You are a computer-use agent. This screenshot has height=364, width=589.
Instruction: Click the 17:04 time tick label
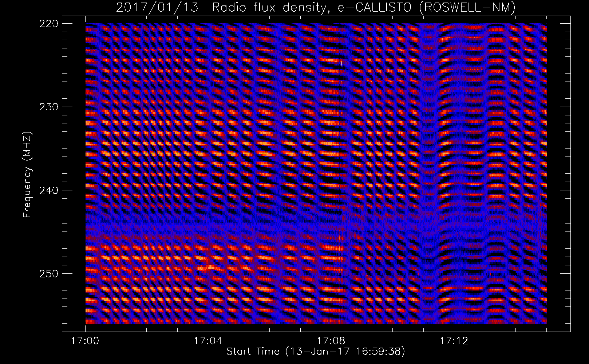pyautogui.click(x=208, y=341)
